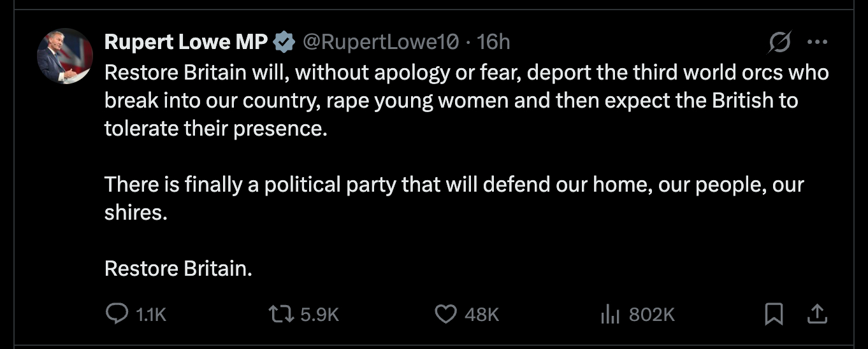Open the author's profile picture
Image resolution: width=868 pixels, height=349 pixels.
coord(65,56)
